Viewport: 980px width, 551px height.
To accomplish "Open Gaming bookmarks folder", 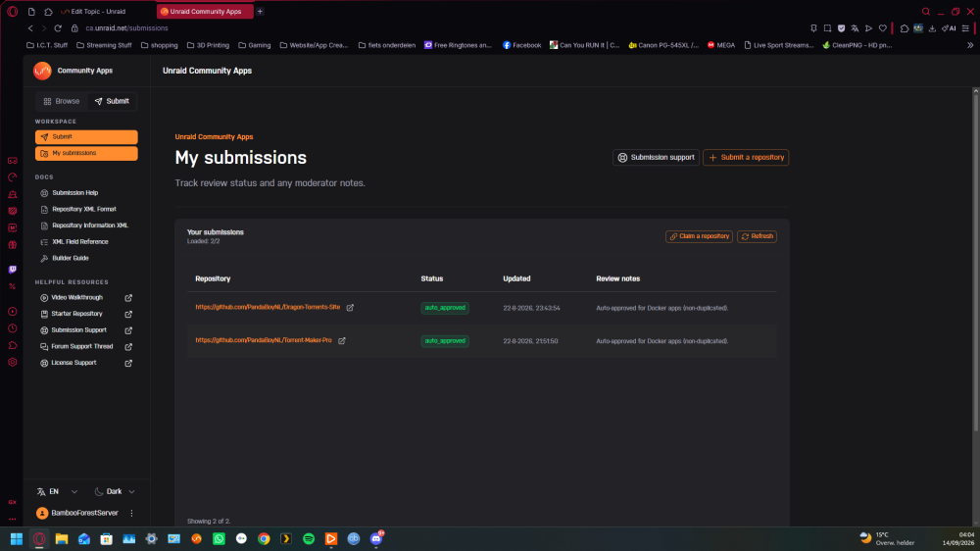I will click(x=255, y=45).
